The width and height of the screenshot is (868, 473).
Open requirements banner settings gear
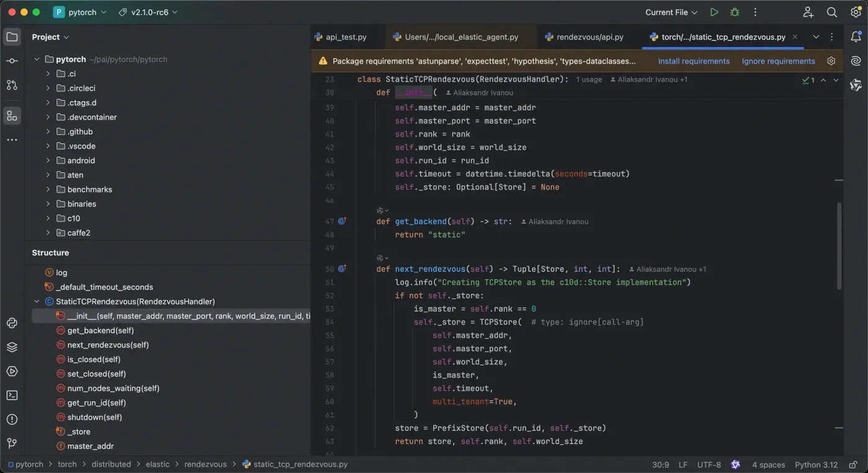[831, 61]
